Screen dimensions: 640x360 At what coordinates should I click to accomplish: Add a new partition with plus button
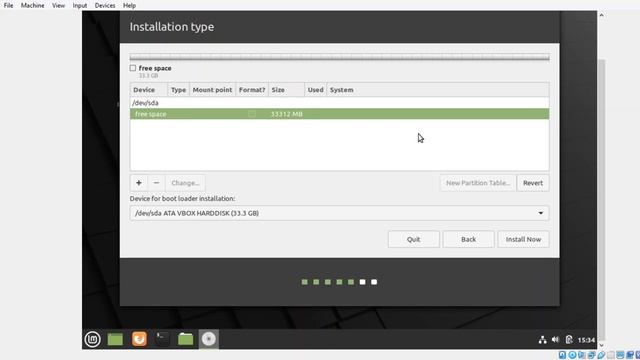[139, 183]
